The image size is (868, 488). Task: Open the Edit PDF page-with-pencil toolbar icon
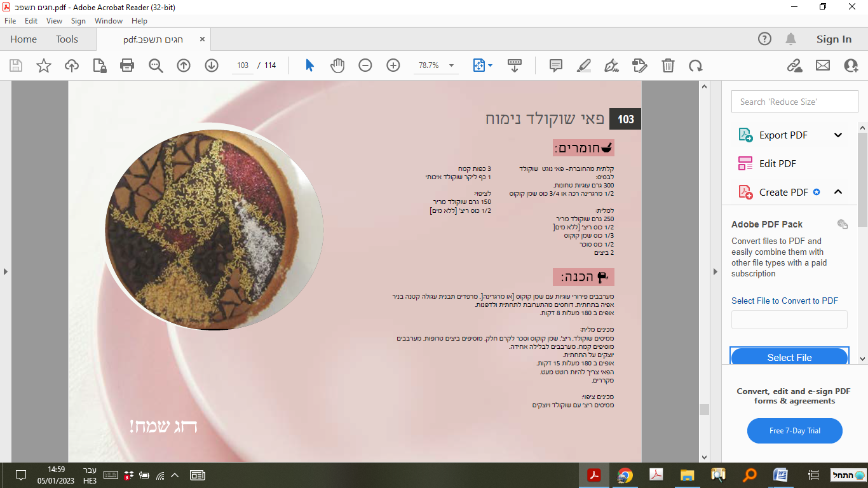tap(640, 65)
